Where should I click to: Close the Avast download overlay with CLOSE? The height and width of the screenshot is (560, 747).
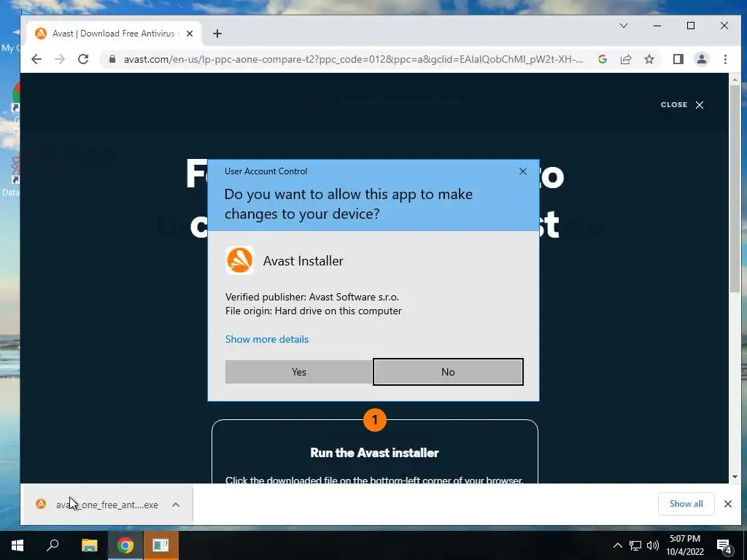point(682,105)
